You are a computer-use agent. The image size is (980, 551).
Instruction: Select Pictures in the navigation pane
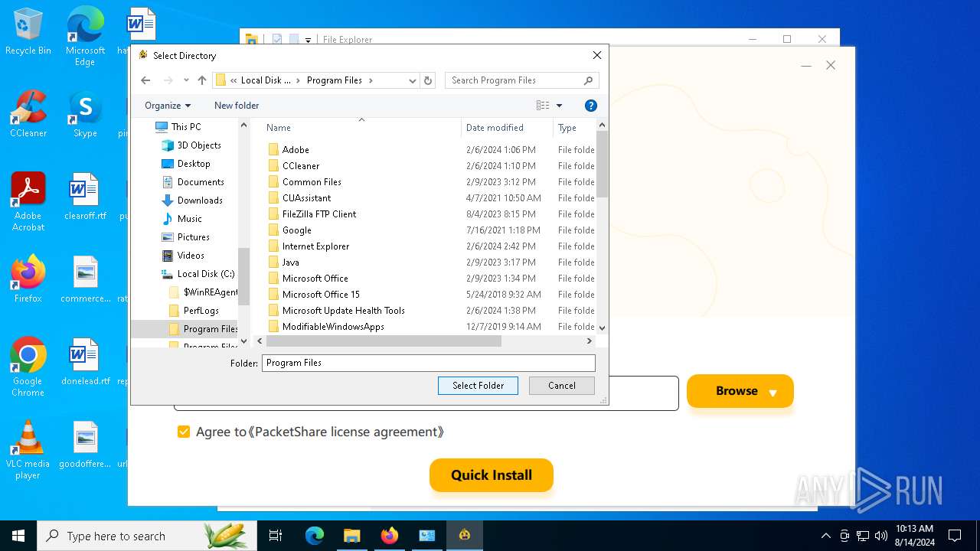click(194, 237)
